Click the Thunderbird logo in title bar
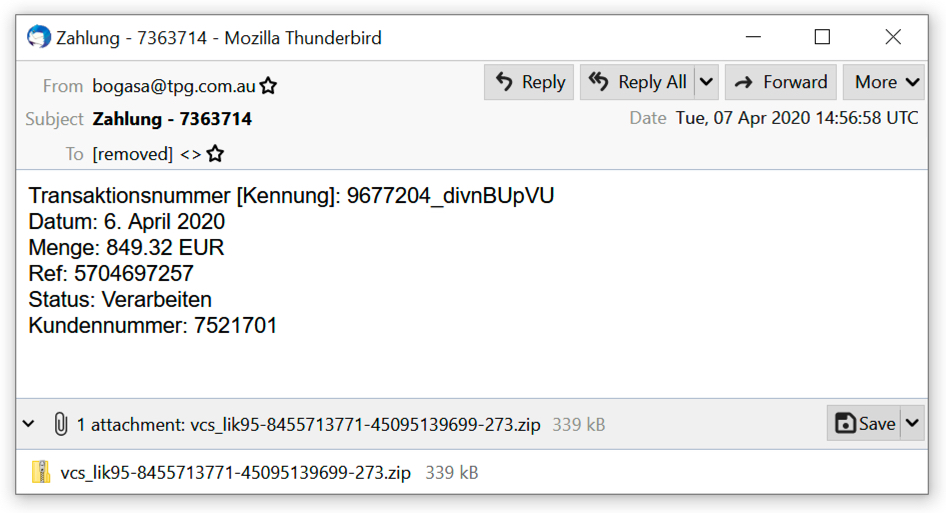Screen dimensions: 946x513 39,38
